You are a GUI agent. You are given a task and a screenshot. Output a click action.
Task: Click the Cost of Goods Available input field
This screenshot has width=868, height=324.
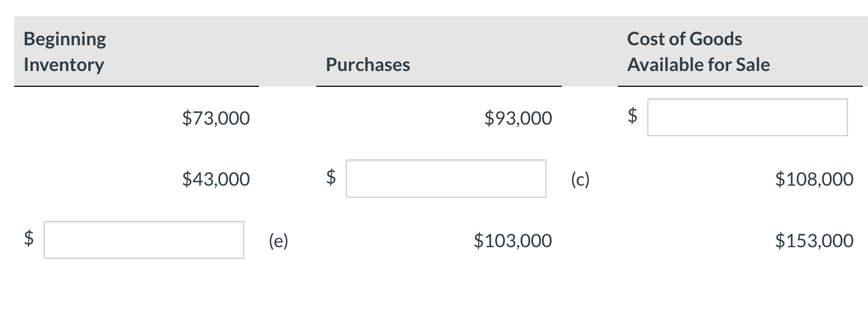747,117
